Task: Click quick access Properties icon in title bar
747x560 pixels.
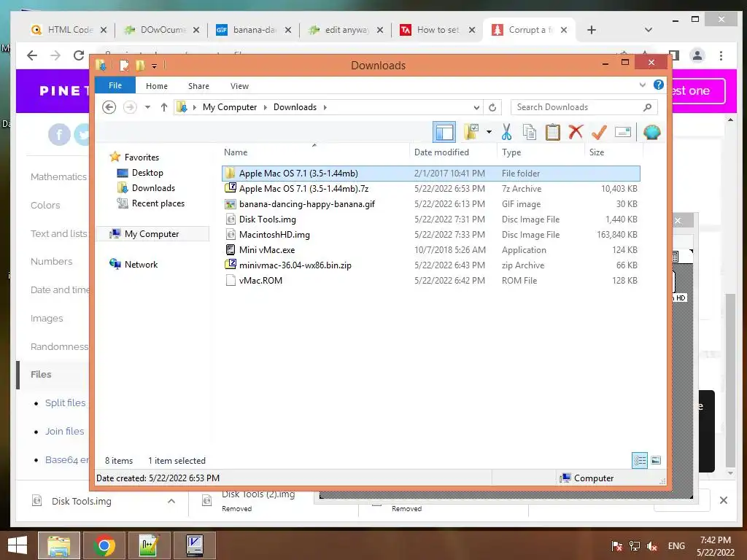Action: pos(124,65)
